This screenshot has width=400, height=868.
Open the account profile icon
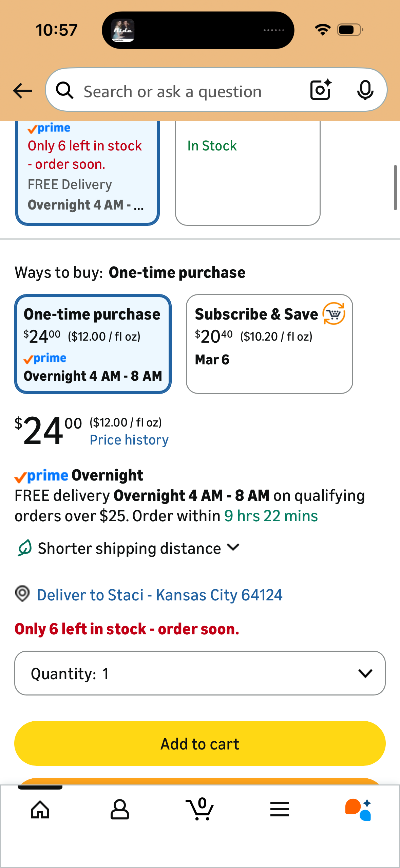(120, 810)
